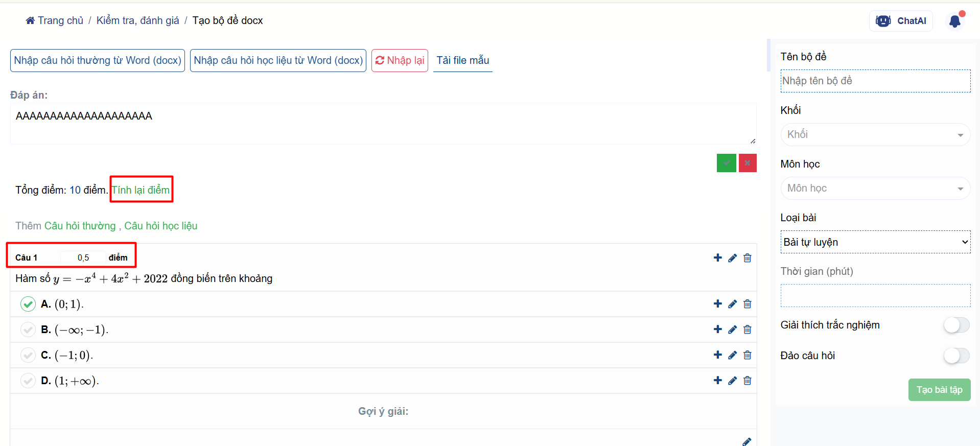
Task: Go to Kiểm tra, đánh giá breadcrumb
Action: (137, 20)
